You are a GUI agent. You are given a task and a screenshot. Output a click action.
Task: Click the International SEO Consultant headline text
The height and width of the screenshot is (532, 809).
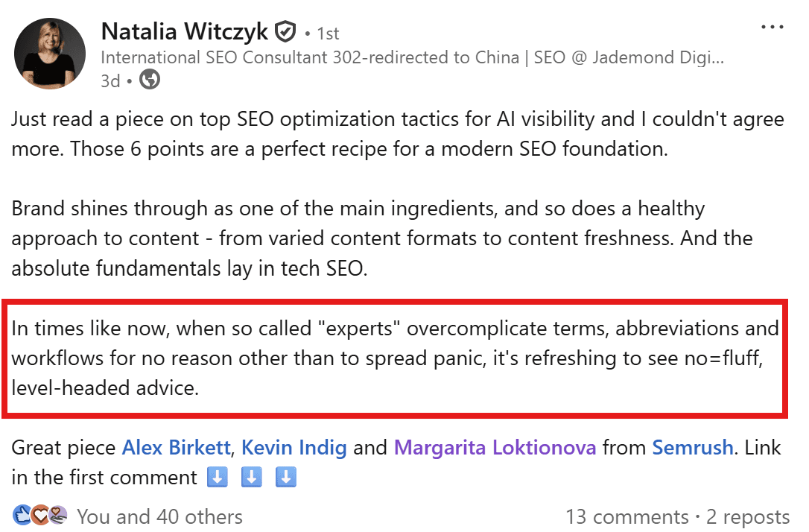[412, 57]
